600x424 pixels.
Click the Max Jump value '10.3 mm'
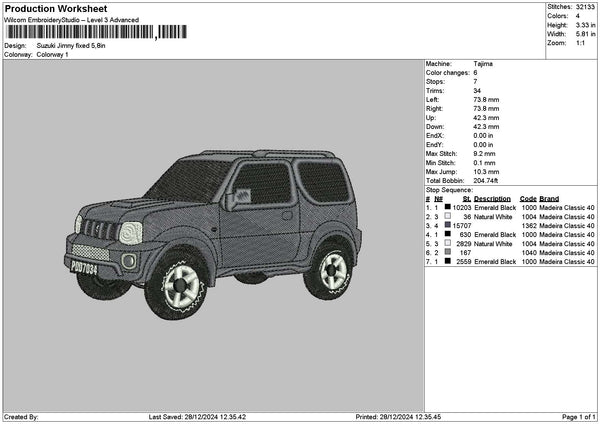(486, 172)
